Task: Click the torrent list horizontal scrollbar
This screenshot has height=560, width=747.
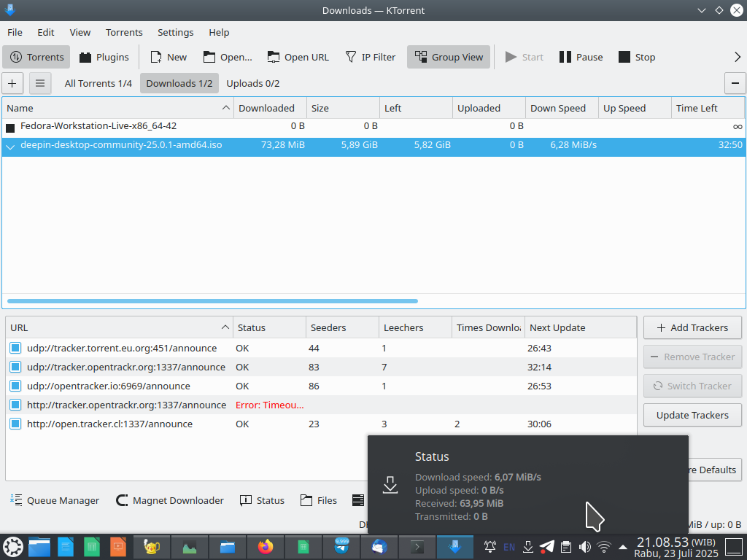Action: click(x=212, y=301)
